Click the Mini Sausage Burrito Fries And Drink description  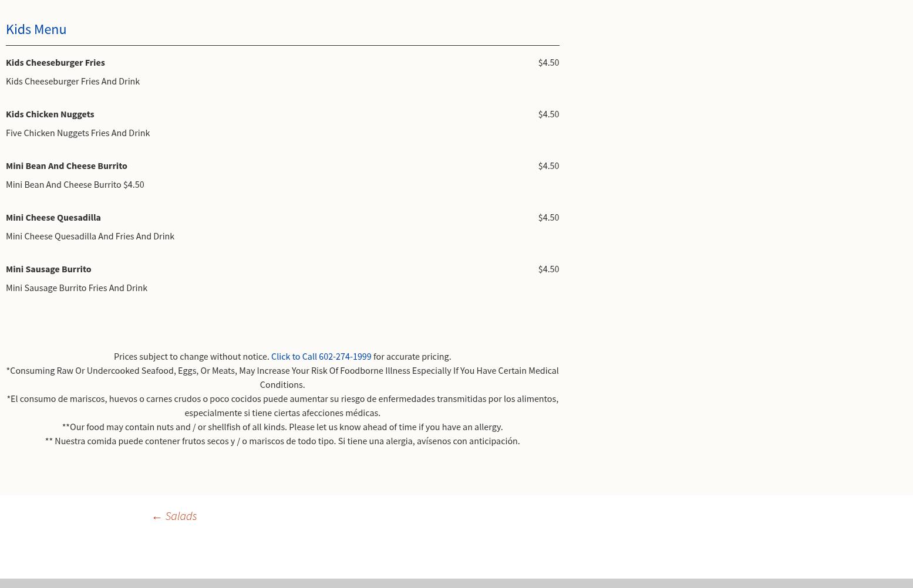[x=76, y=288]
